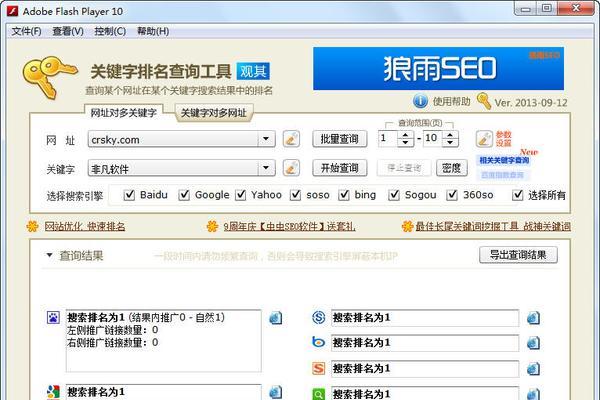Switch to the 网址对多关键字 tab
Image resolution: width=600 pixels, height=400 pixels.
[124, 113]
